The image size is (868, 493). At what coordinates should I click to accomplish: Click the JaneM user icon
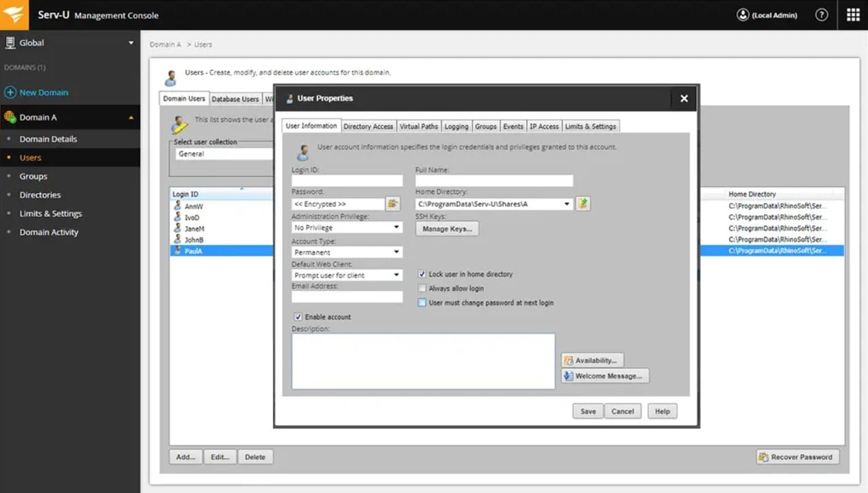177,228
